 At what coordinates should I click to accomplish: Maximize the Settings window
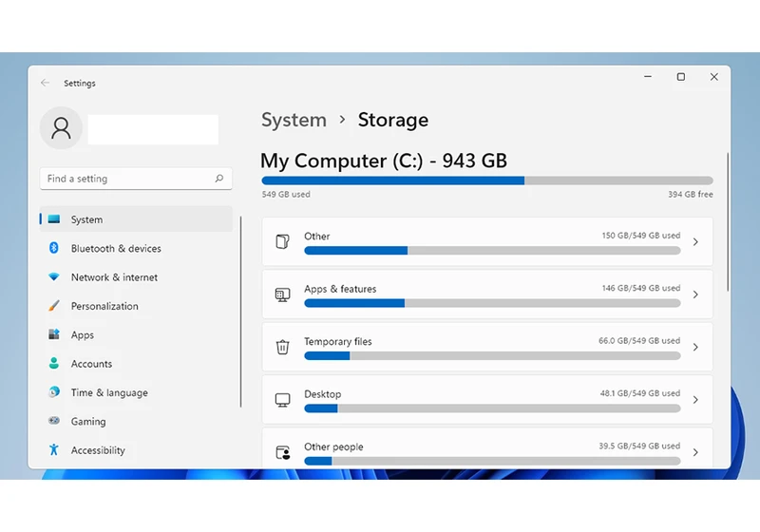(681, 77)
